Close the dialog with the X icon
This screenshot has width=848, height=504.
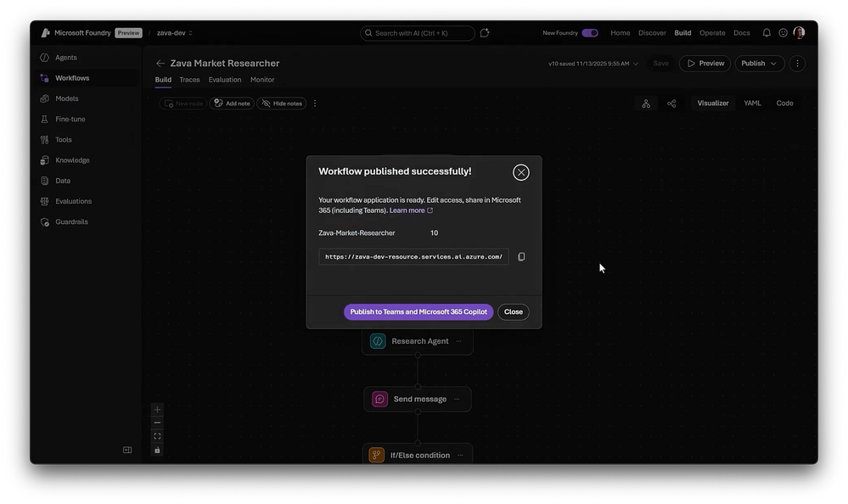521,172
